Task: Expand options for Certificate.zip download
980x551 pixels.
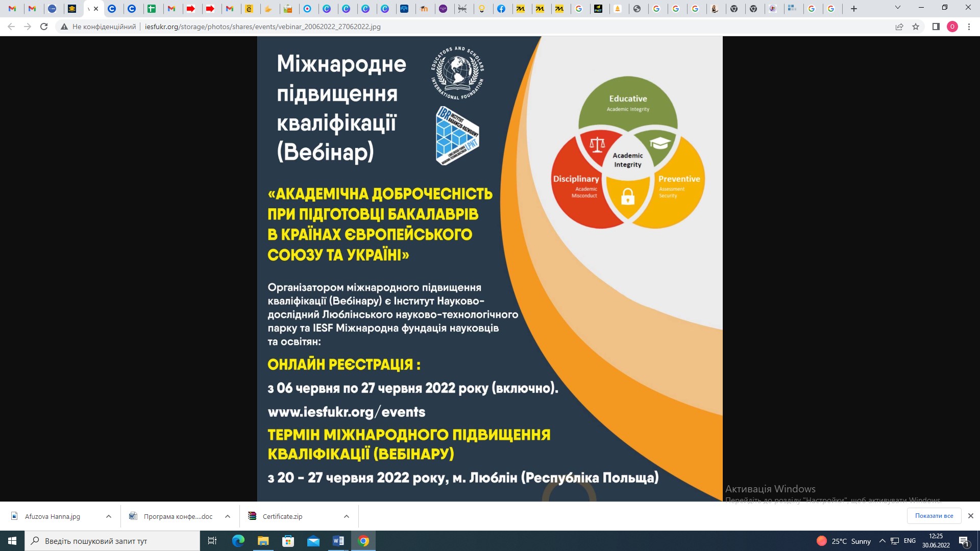Action: (x=347, y=516)
